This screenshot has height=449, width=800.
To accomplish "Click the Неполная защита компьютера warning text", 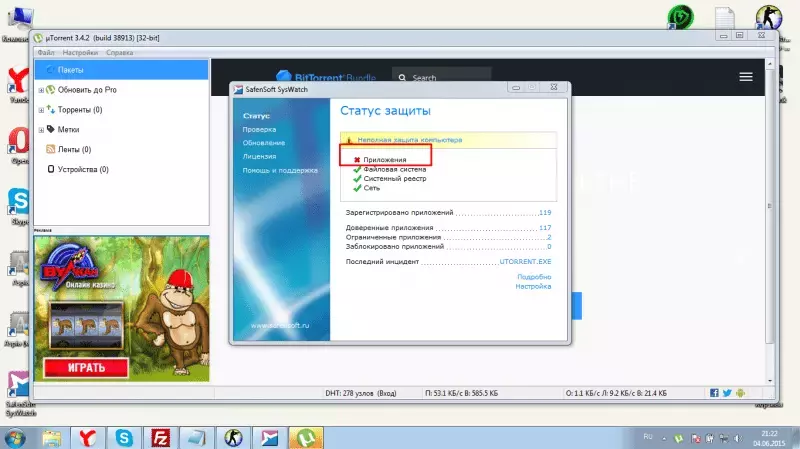I will pyautogui.click(x=410, y=139).
